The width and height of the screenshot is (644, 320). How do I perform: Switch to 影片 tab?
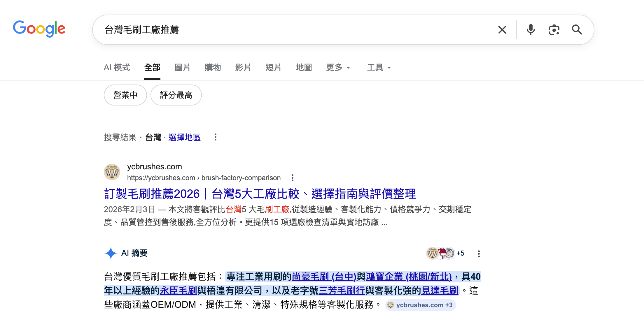point(243,68)
